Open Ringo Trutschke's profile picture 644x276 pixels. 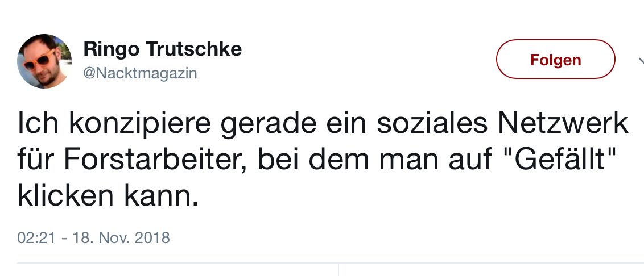tap(44, 61)
